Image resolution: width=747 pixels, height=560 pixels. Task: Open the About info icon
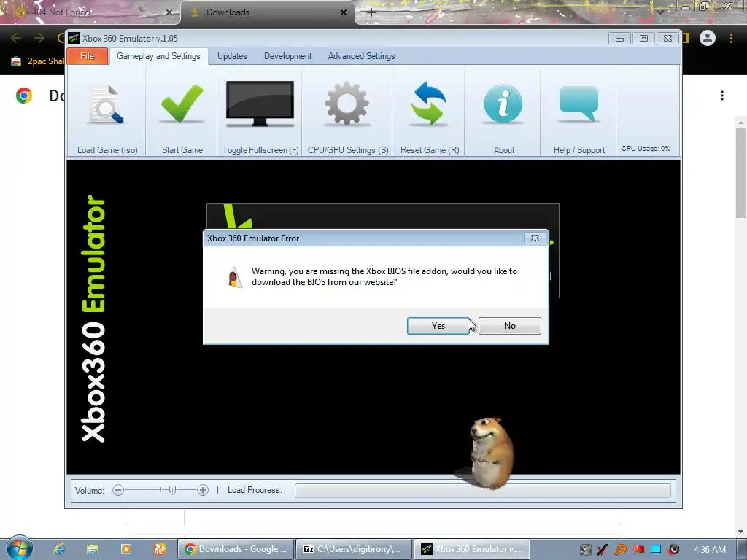[x=503, y=104]
